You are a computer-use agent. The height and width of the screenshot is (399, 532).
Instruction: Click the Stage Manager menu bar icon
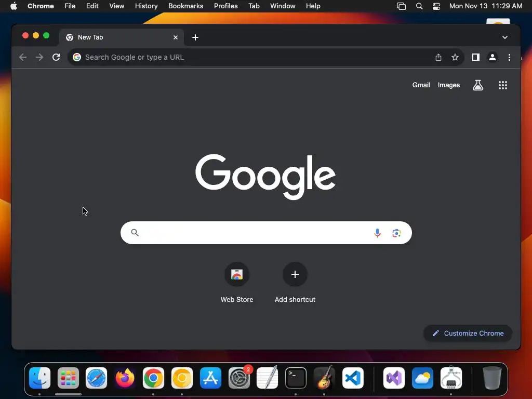tap(401, 6)
